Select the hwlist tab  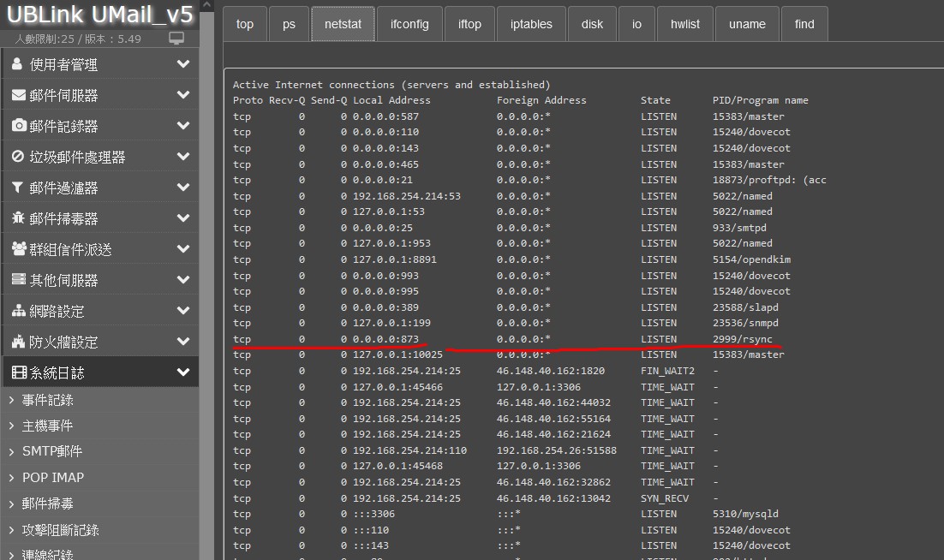coord(684,24)
